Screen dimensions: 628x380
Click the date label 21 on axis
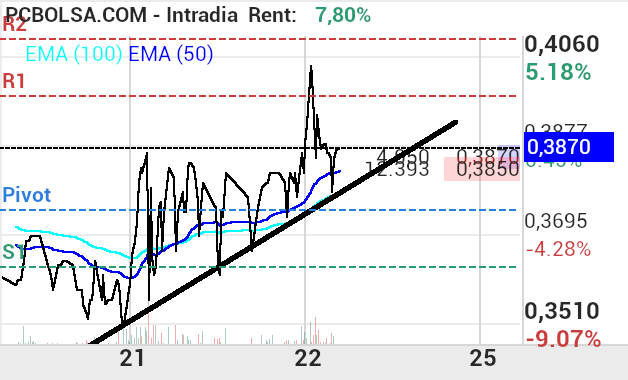132,358
